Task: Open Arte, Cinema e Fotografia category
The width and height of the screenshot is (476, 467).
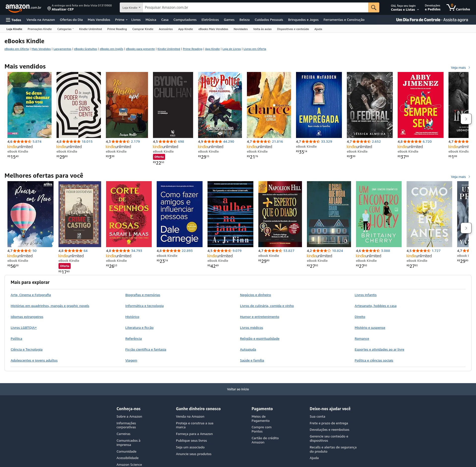Action: (x=31, y=295)
